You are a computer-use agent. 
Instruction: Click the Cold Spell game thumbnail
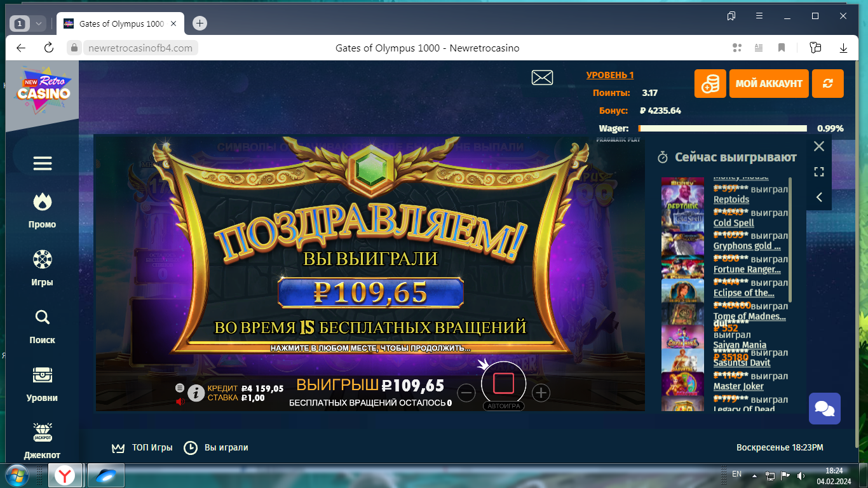[682, 218]
